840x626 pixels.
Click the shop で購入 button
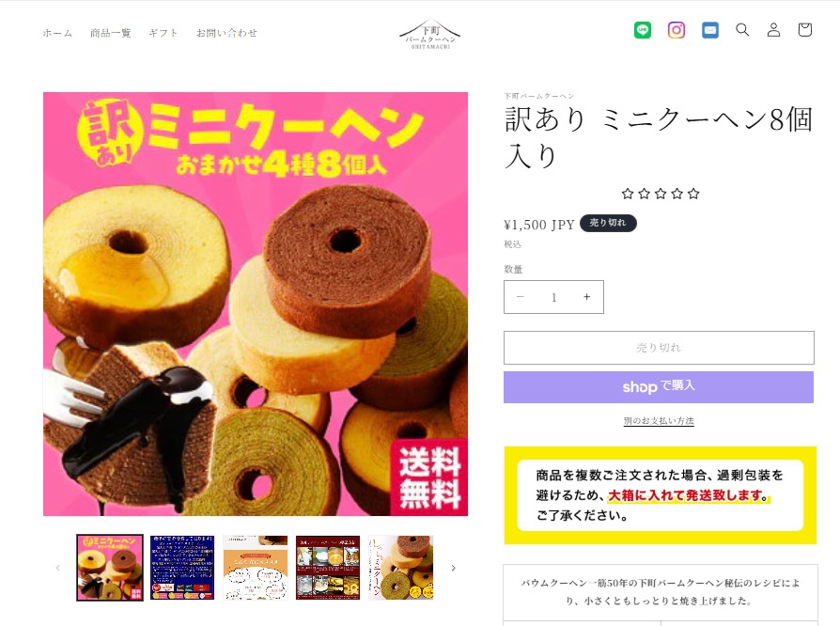(659, 387)
